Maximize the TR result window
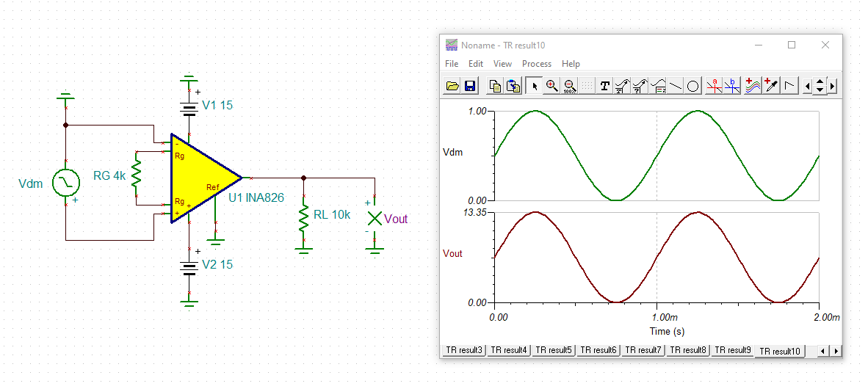Screen dimensions: 868x389 pos(792,46)
